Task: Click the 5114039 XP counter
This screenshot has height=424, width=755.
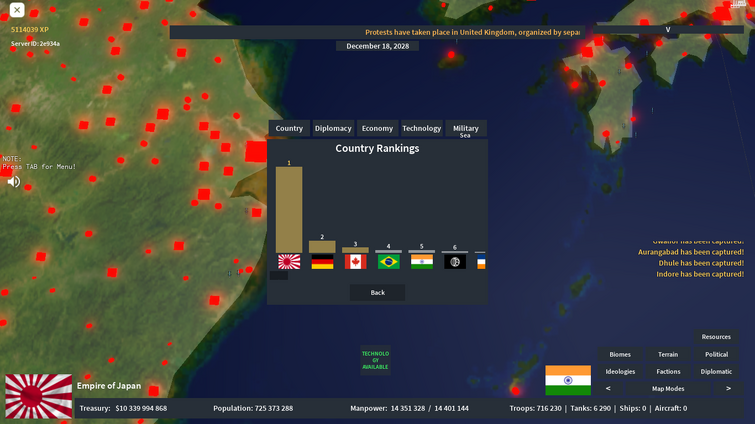Action: tap(30, 29)
